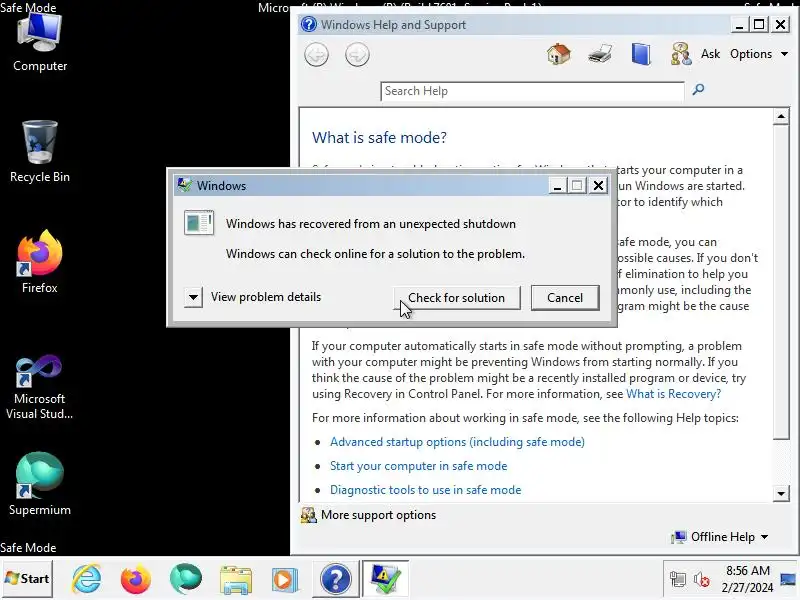Open the Recycle Bin on desktop

pos(40,152)
